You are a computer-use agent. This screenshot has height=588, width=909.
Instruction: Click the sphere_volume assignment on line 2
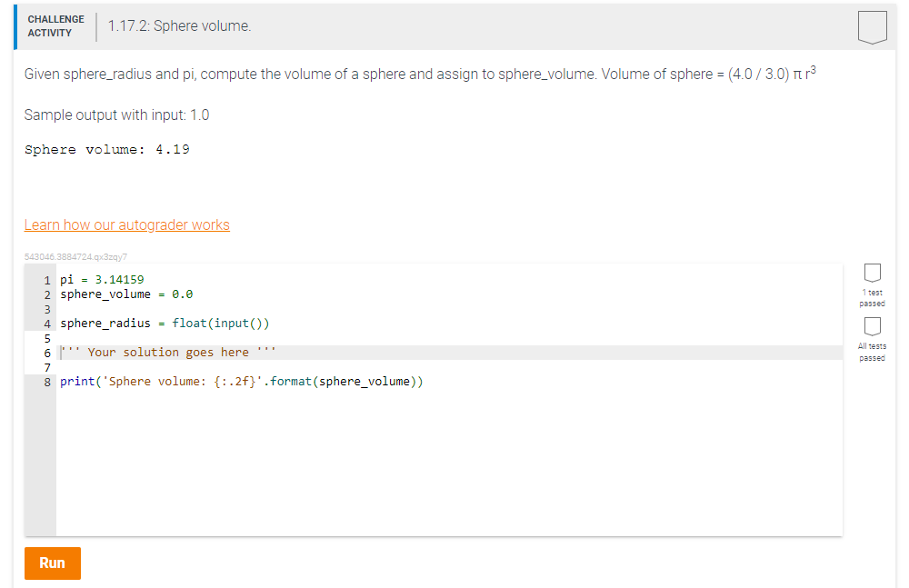pos(127,294)
